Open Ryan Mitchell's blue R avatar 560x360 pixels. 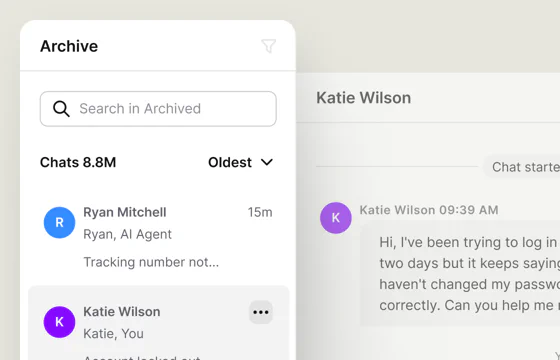point(59,222)
